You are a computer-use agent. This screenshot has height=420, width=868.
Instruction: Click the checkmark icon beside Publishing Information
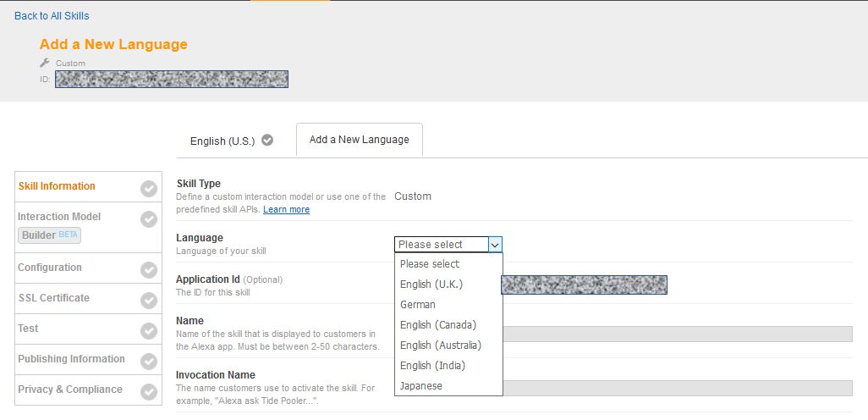click(x=149, y=362)
